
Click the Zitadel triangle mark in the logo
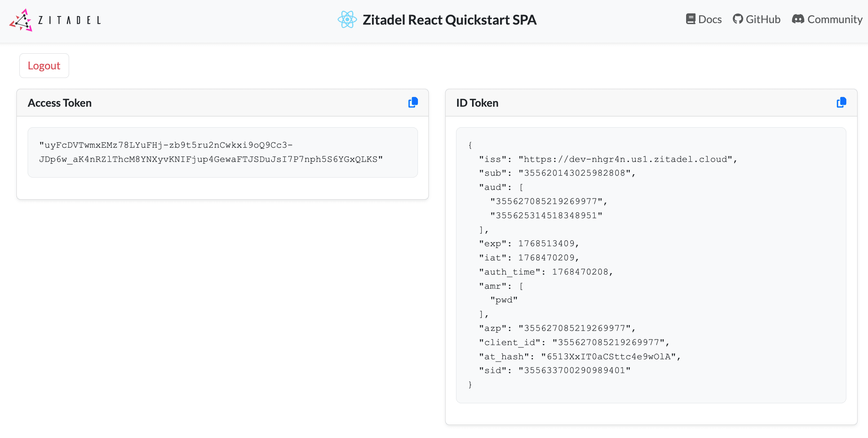pyautogui.click(x=22, y=20)
